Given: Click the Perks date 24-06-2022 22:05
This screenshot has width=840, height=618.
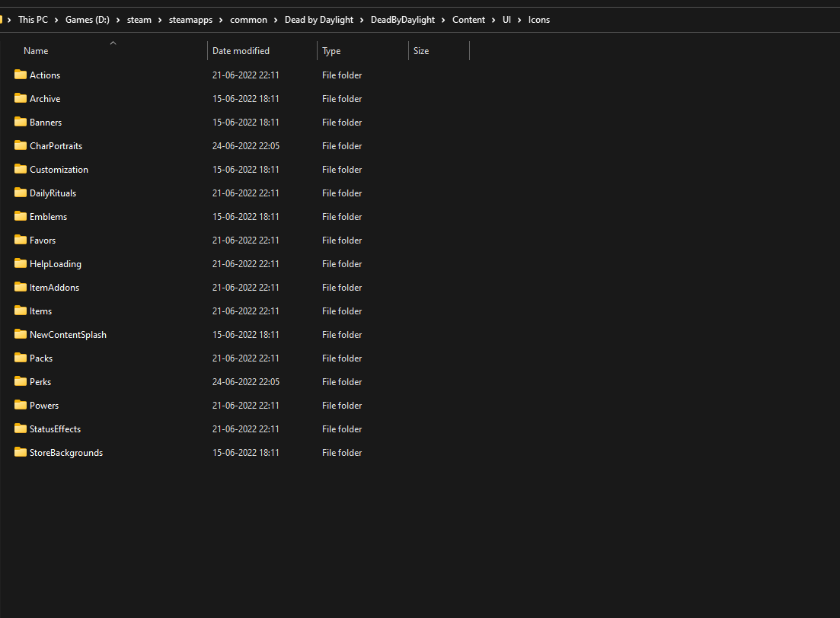Looking at the screenshot, I should pos(246,382).
